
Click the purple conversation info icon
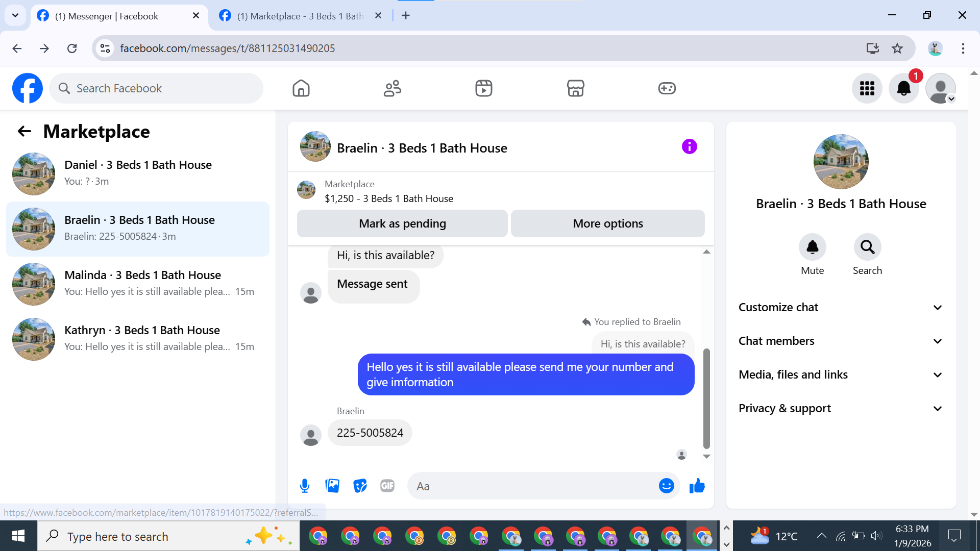689,147
